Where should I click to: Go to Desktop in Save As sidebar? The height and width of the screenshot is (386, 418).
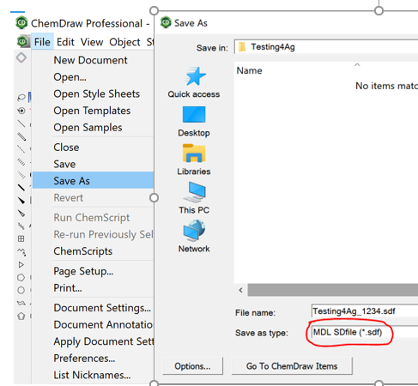point(194,121)
